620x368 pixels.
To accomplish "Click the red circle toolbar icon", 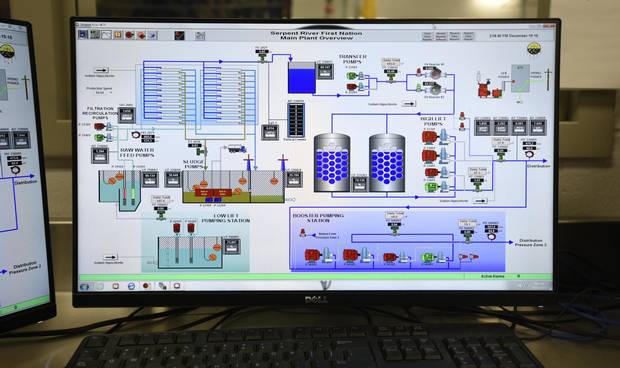I will pyautogui.click(x=129, y=35).
